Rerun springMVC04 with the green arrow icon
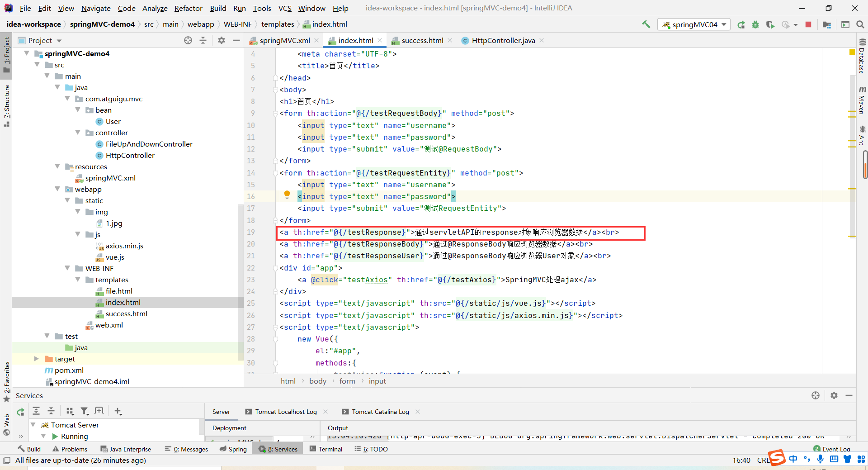Image resolution: width=868 pixels, height=470 pixels. 741,24
